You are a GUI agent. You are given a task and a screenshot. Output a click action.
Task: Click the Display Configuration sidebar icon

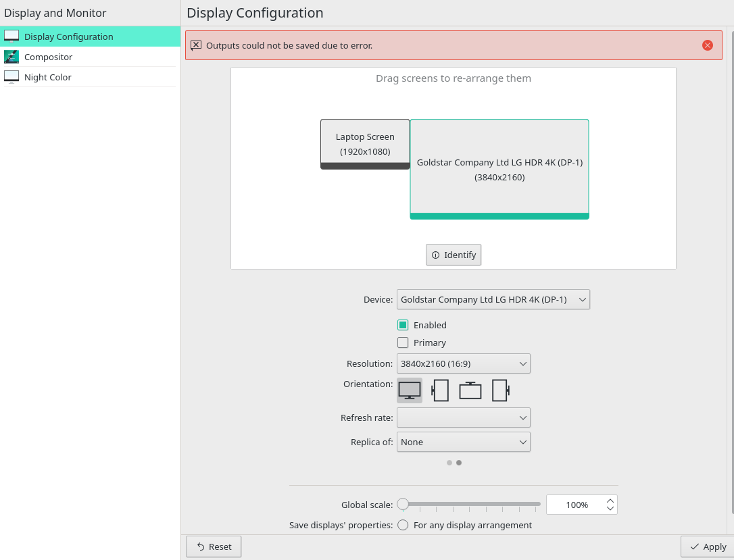click(x=11, y=36)
